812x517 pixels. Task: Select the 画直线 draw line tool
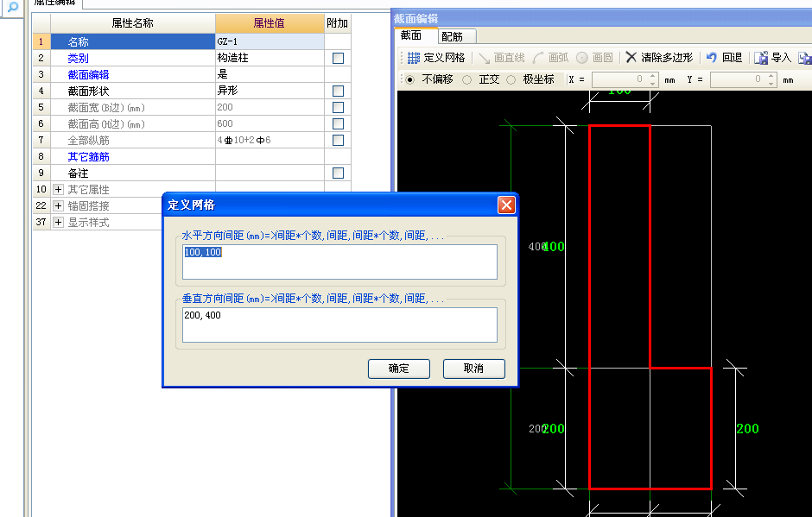pos(501,58)
